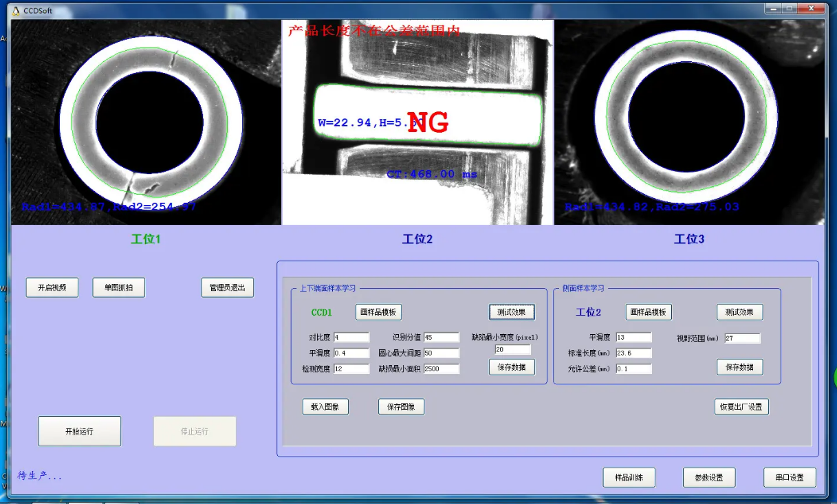Focus the 标准长度 (mm) field

pos(633,353)
